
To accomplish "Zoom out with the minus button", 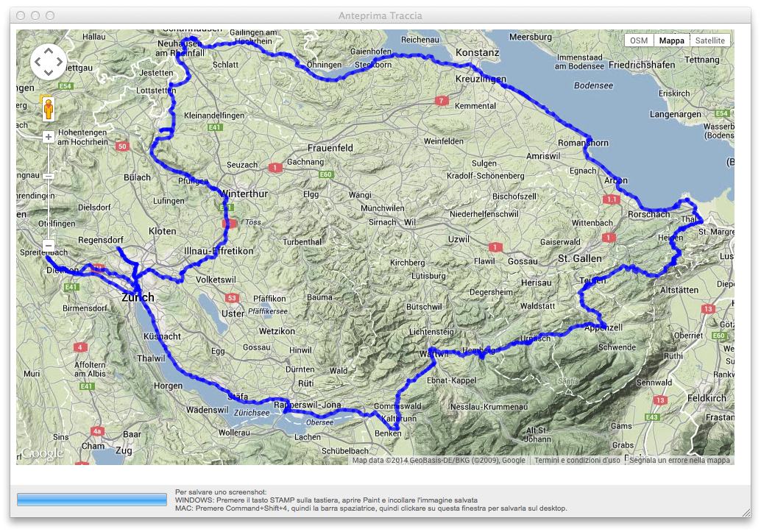I will (x=49, y=245).
